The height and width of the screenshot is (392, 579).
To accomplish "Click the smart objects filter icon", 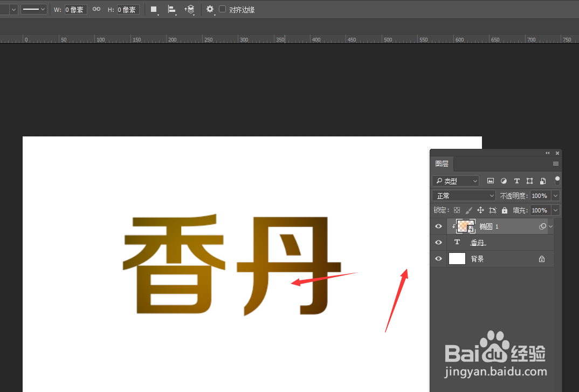I will [x=542, y=181].
